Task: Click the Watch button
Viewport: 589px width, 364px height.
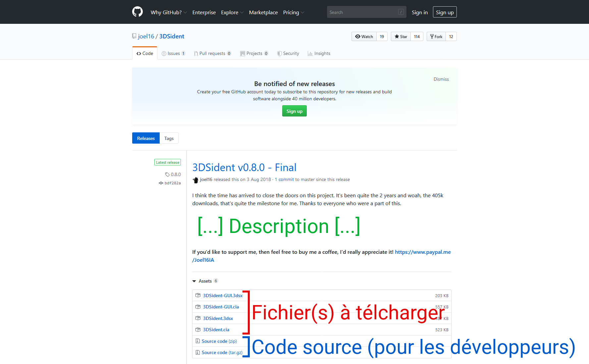Action: 364,36
